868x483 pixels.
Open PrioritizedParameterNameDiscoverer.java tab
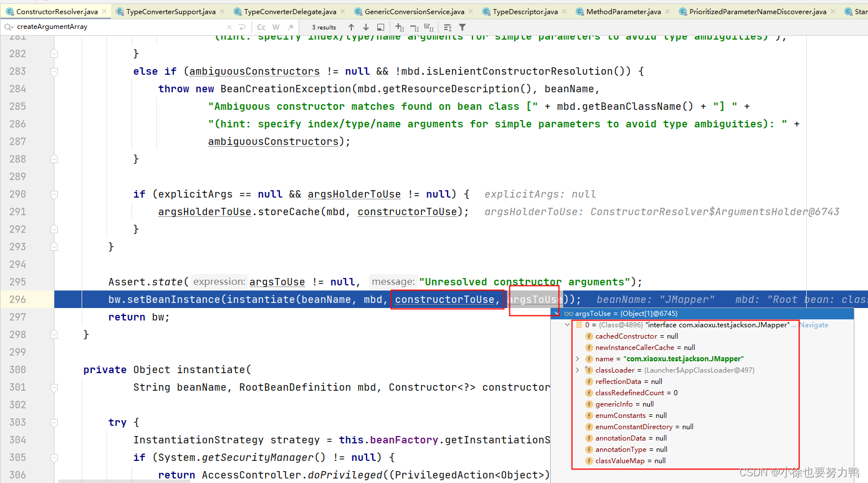(x=758, y=11)
